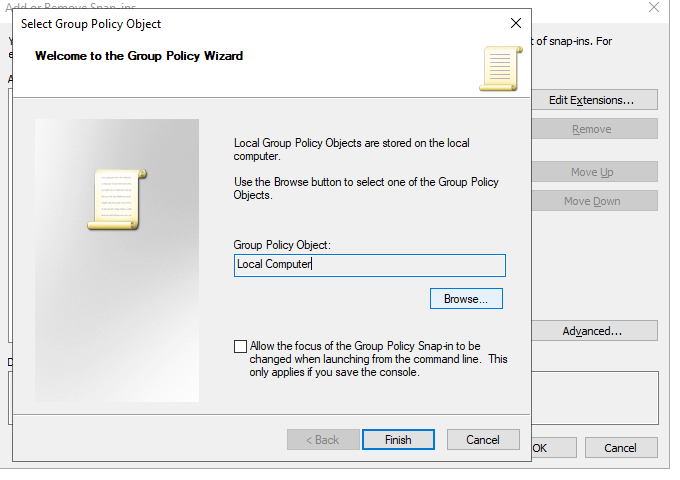The image size is (680, 480).
Task: Enable the allow focus change checkbox
Action: (240, 346)
